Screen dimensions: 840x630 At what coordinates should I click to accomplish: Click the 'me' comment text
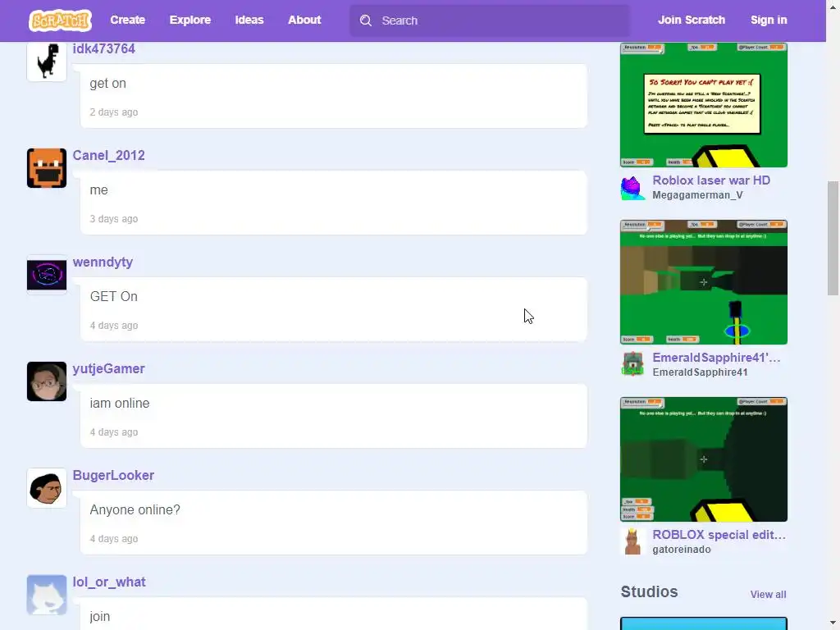[x=98, y=190]
